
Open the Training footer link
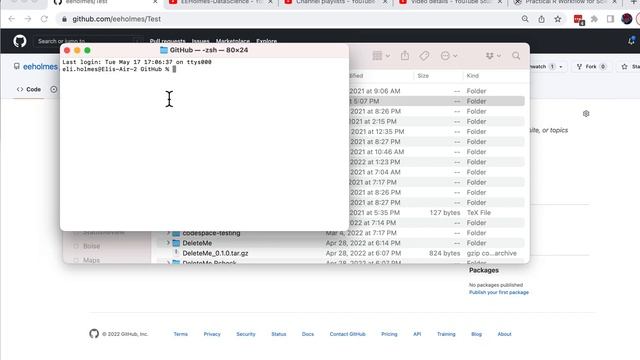(446, 334)
